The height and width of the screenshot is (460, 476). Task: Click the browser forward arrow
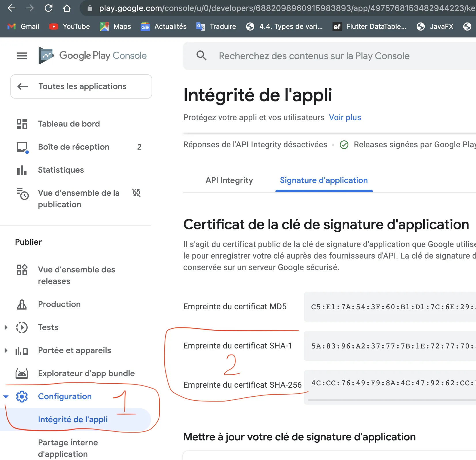[30, 8]
